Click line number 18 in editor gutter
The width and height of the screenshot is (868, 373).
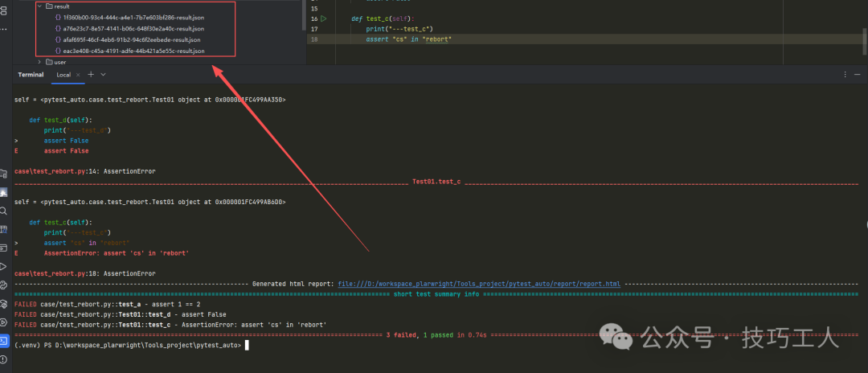pos(314,39)
